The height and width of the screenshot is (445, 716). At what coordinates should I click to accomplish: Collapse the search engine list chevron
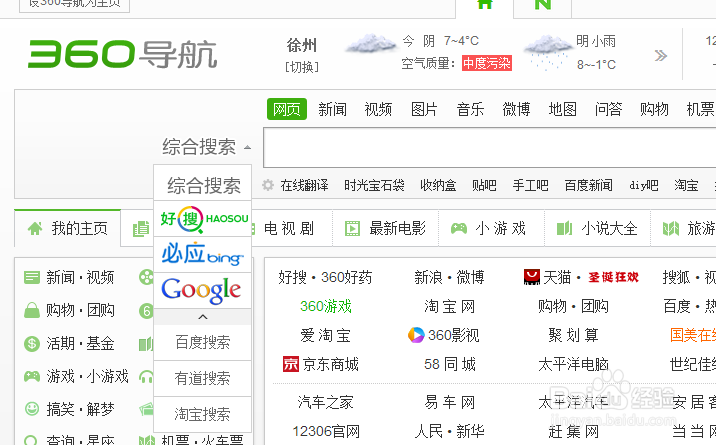pyautogui.click(x=203, y=317)
